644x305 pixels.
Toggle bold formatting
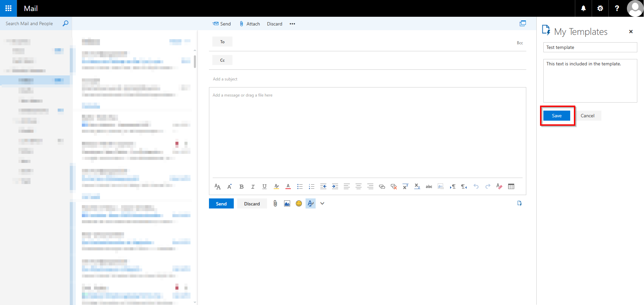tap(241, 186)
